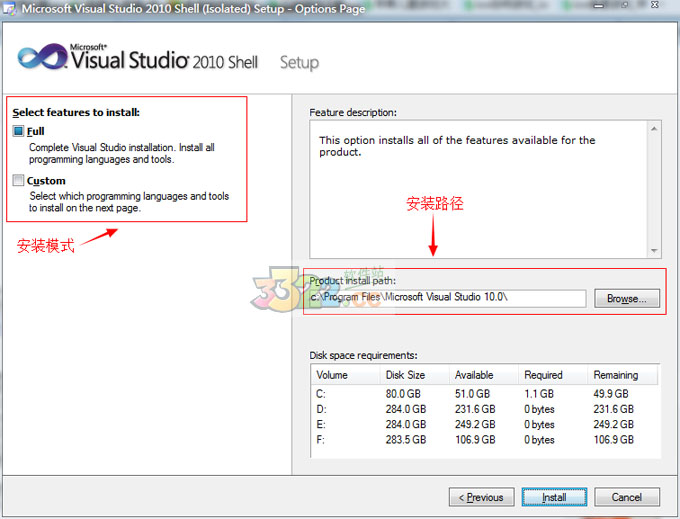Click the Visual Studio infinity logo
This screenshot has height=519, width=680.
click(x=42, y=56)
